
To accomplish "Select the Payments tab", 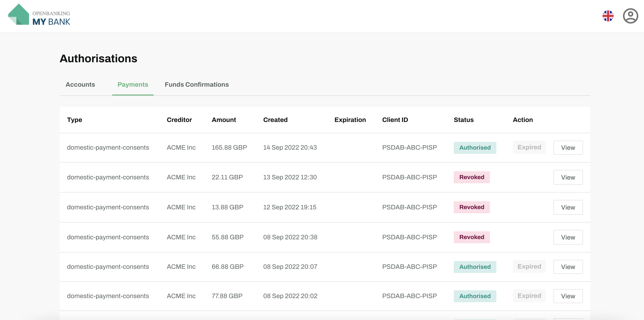I will click(x=133, y=85).
